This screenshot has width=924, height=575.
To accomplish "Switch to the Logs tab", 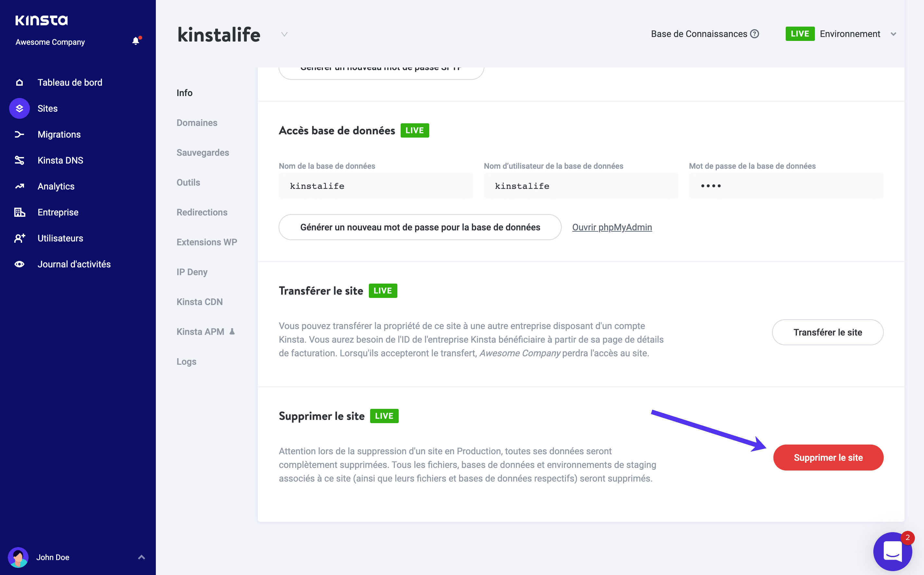I will pos(186,362).
